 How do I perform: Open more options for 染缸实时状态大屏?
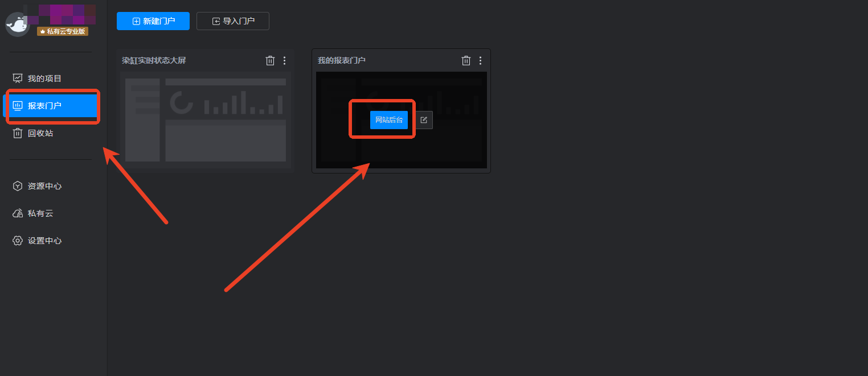[285, 60]
